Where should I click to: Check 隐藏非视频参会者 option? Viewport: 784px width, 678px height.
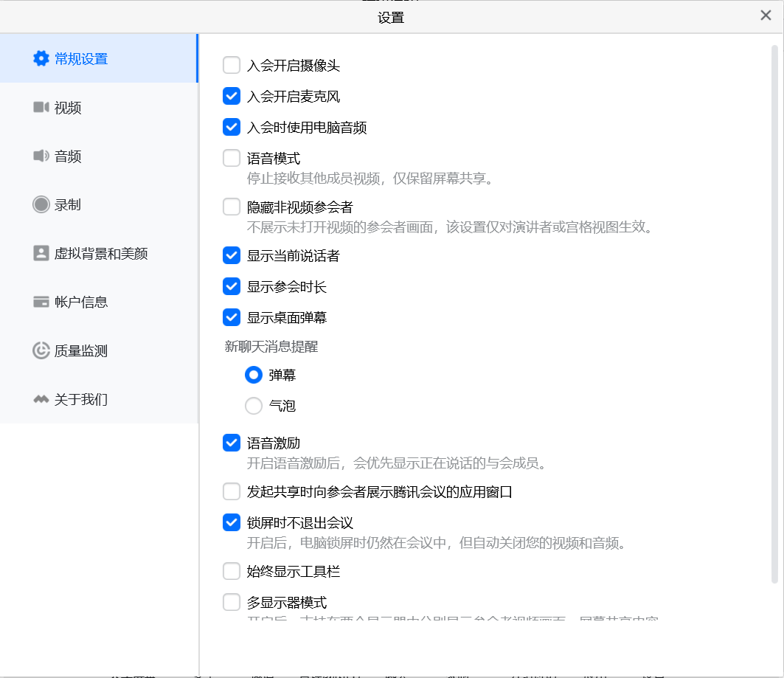click(232, 207)
